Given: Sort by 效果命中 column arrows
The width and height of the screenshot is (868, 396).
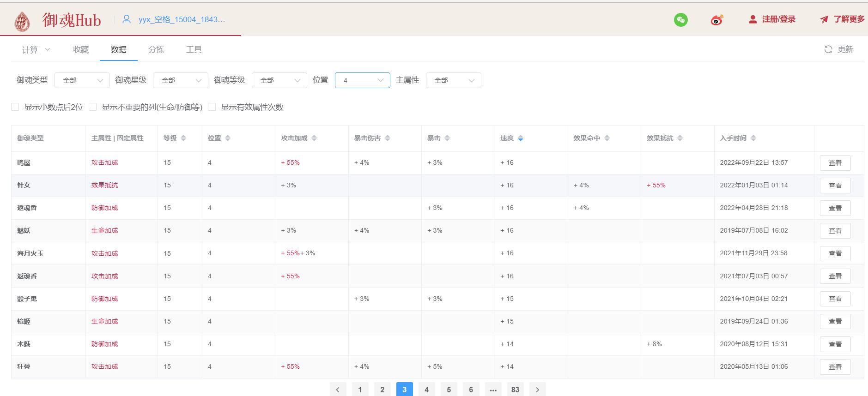Looking at the screenshot, I should tap(607, 138).
